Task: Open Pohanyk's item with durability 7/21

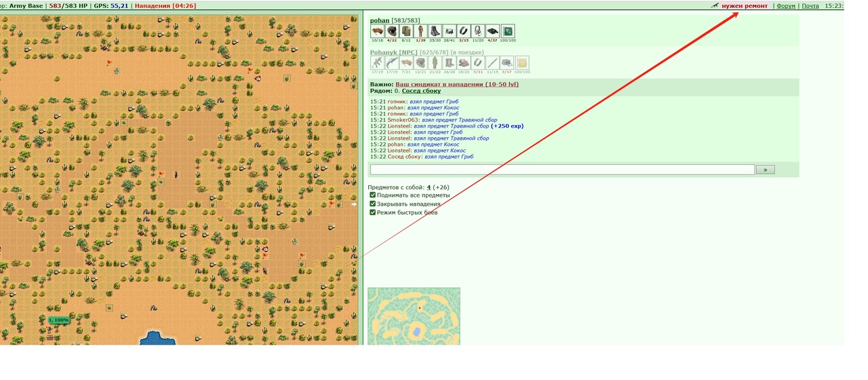Action: 406,62
